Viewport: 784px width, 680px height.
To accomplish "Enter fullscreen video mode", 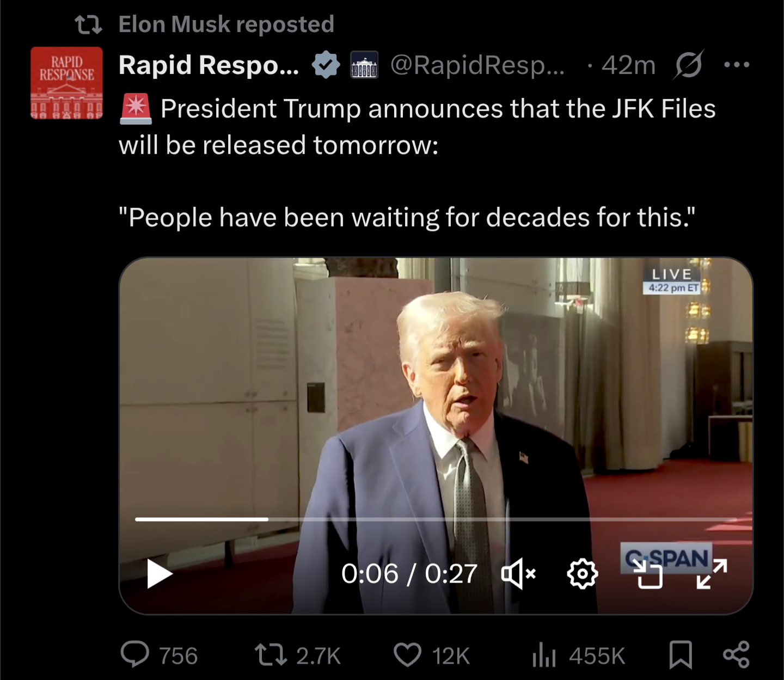I will [712, 574].
